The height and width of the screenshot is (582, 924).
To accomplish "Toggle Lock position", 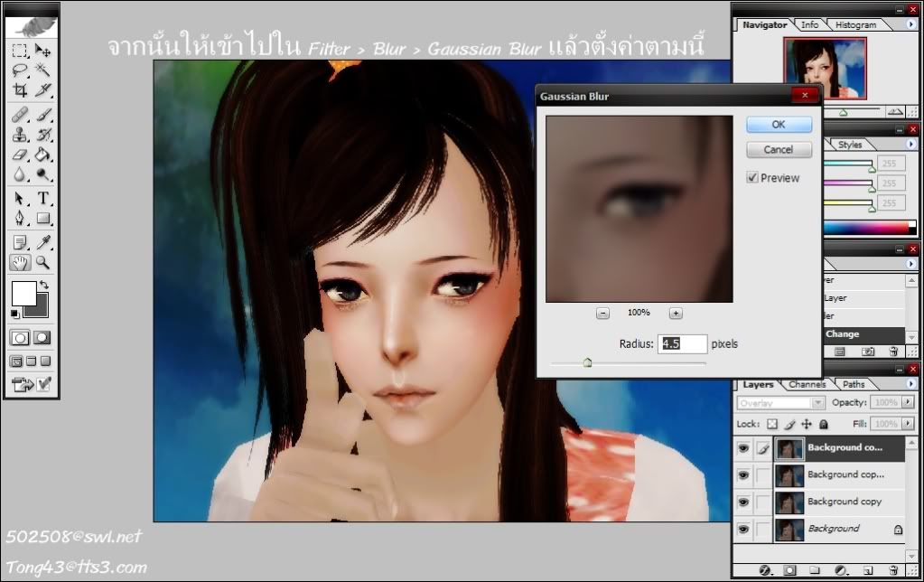I will pyautogui.click(x=807, y=424).
